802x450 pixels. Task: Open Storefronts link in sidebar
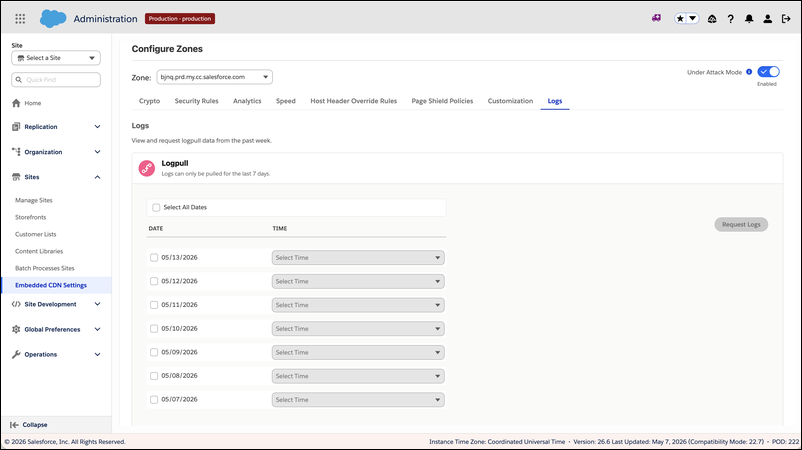click(31, 217)
